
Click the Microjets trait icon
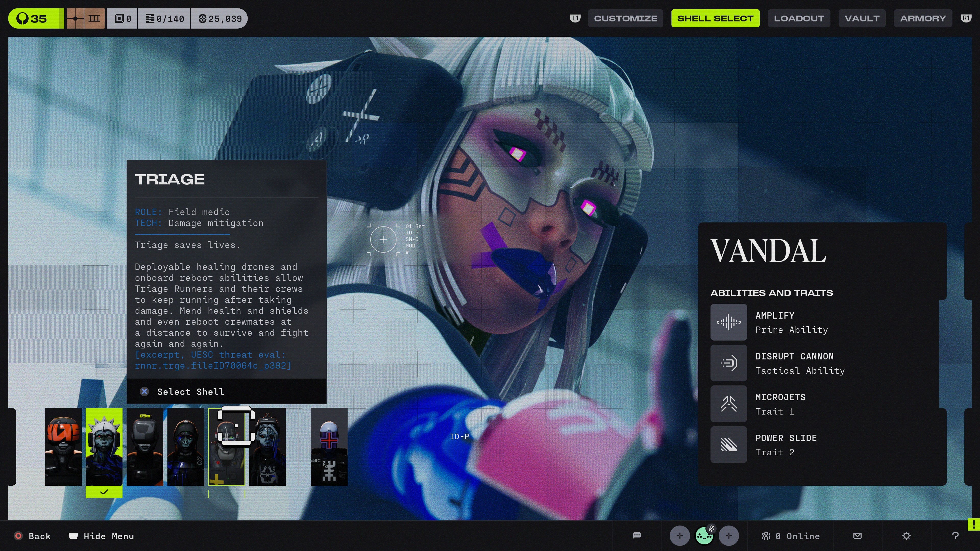pyautogui.click(x=729, y=404)
